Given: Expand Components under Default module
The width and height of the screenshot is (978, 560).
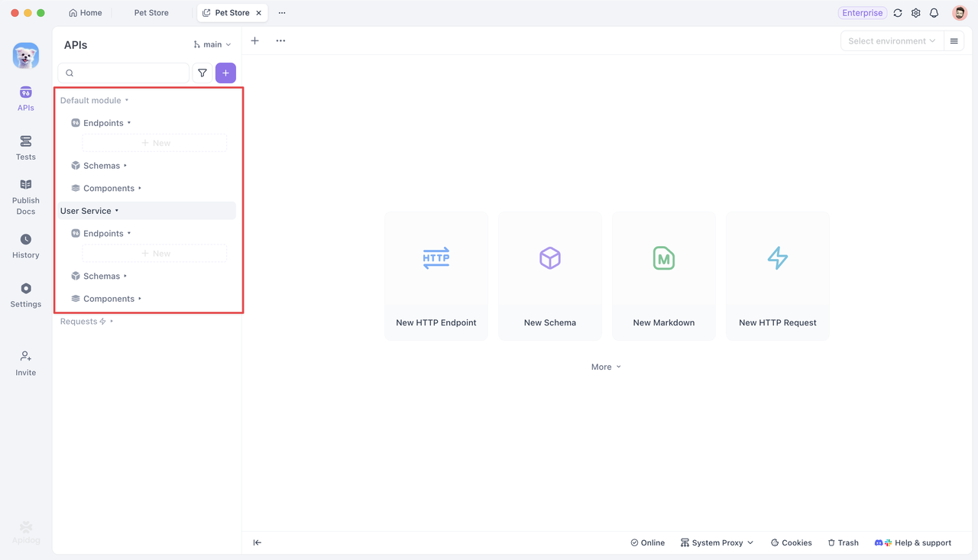Looking at the screenshot, I should click(108, 189).
